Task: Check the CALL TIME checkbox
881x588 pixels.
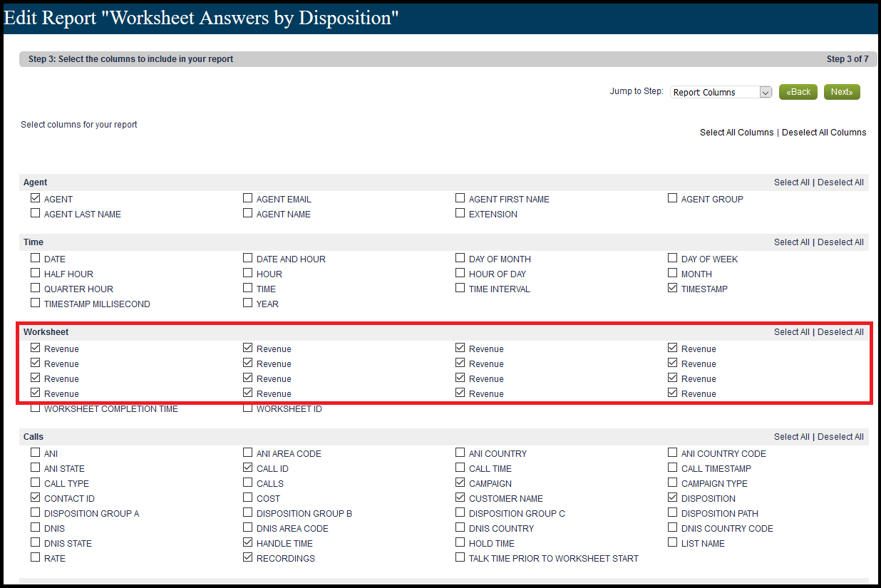Action: point(460,468)
